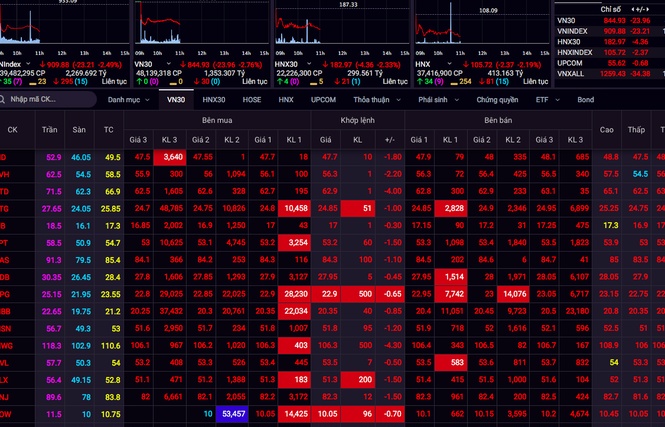
Task: Click the +/- column header
Action: 390,139
